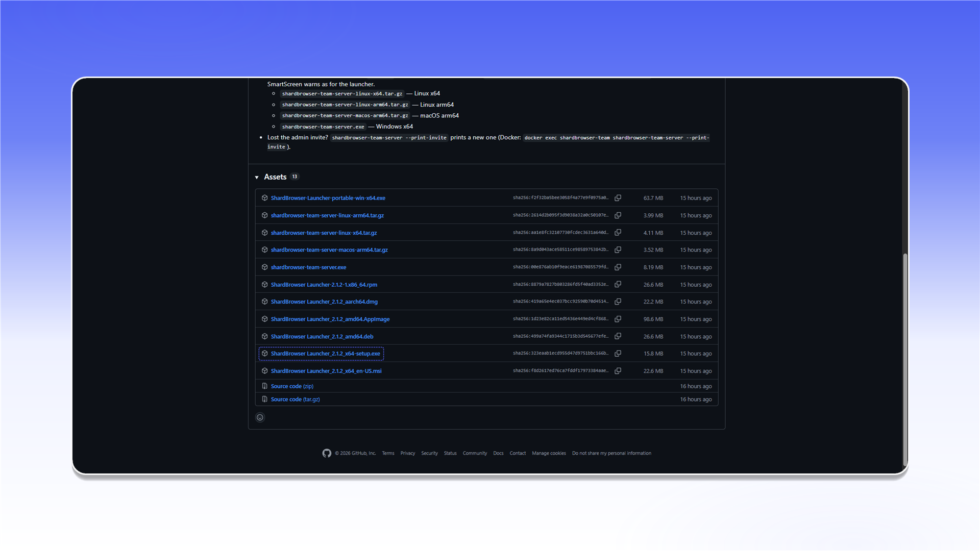Copy SHA256 hash for x64-setup.exe

click(x=618, y=354)
